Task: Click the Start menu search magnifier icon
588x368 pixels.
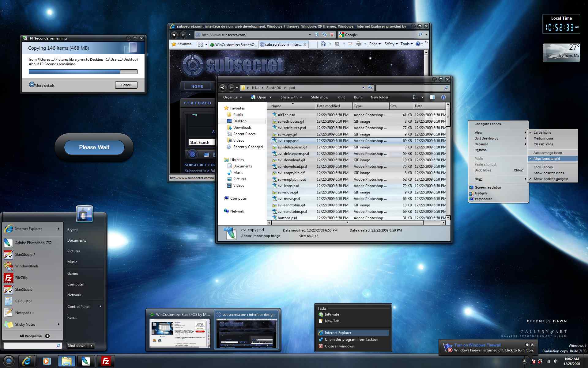Action: click(58, 346)
